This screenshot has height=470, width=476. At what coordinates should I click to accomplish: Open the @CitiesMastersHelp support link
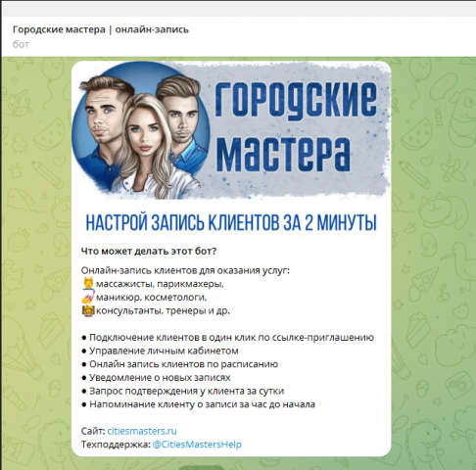point(197,445)
